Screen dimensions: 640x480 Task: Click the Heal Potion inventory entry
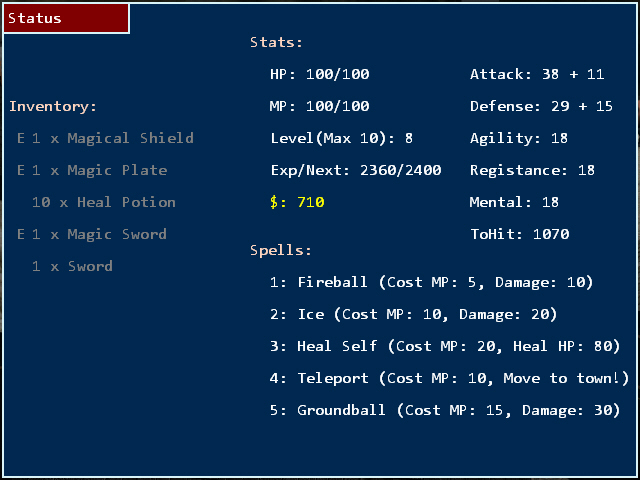click(x=103, y=202)
